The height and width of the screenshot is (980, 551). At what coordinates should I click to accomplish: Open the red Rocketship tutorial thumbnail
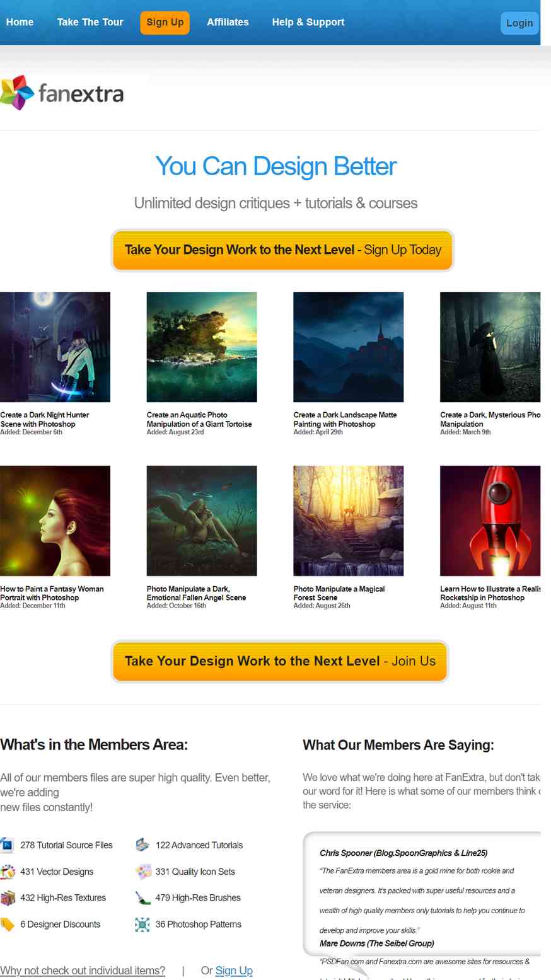(x=490, y=521)
